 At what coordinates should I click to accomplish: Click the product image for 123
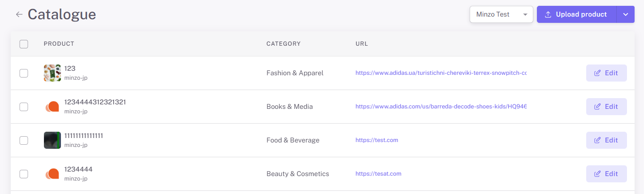[x=52, y=73]
